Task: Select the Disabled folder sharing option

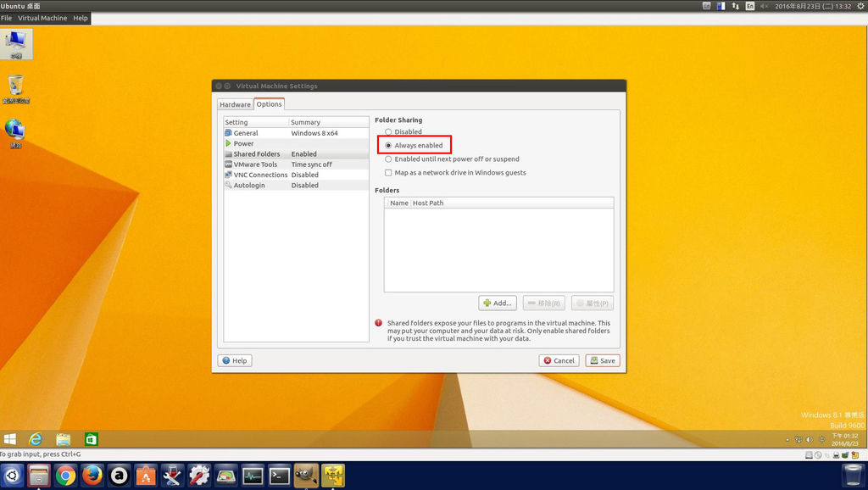Action: click(x=388, y=131)
